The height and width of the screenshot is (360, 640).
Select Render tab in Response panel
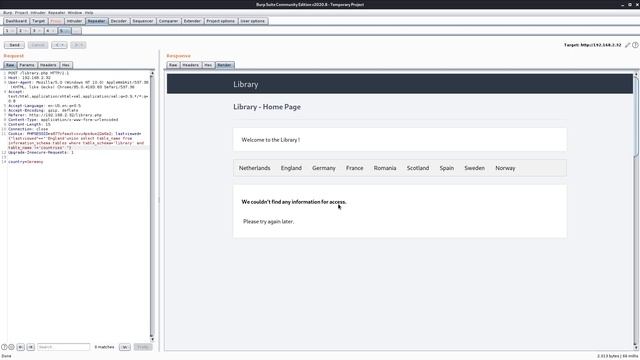tap(224, 65)
